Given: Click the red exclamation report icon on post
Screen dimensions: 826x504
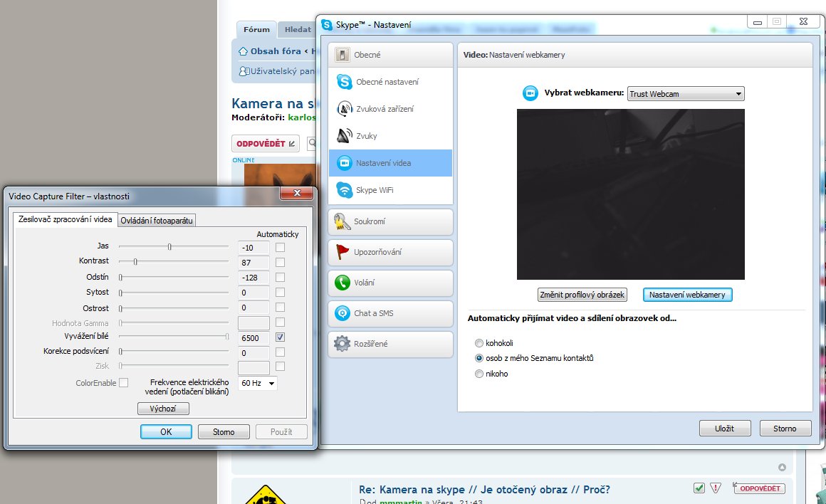Looking at the screenshot, I should point(716,488).
